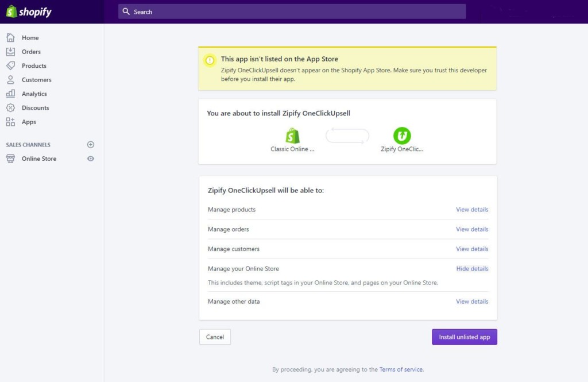
Task: View Online Store via eye icon
Action: (90, 159)
